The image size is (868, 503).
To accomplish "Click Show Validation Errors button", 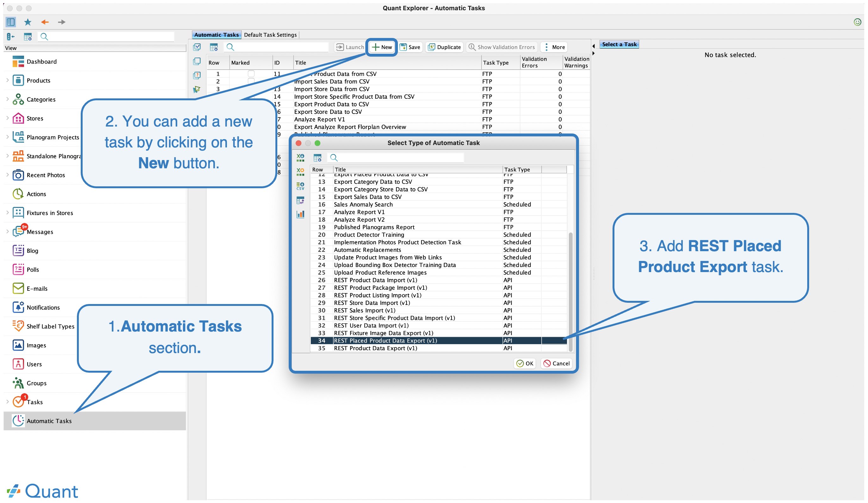I will point(501,47).
